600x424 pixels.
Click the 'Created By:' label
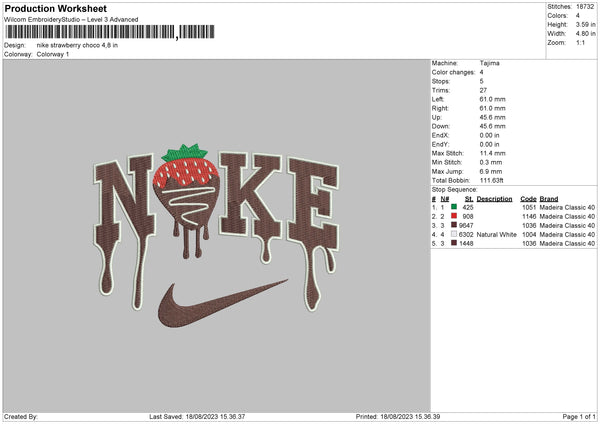tap(21, 417)
